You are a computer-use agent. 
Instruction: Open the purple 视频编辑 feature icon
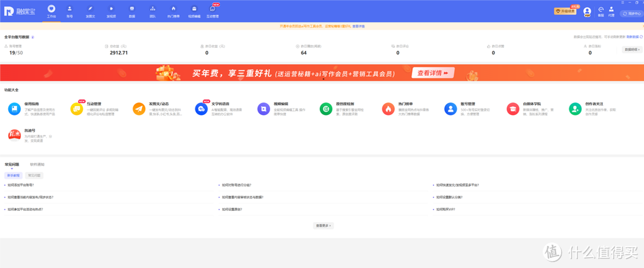point(264,109)
